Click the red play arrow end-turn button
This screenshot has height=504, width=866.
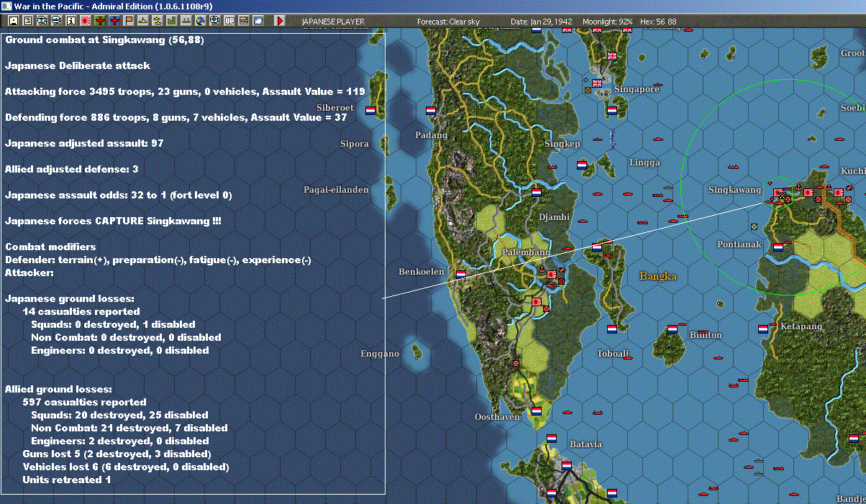(280, 21)
